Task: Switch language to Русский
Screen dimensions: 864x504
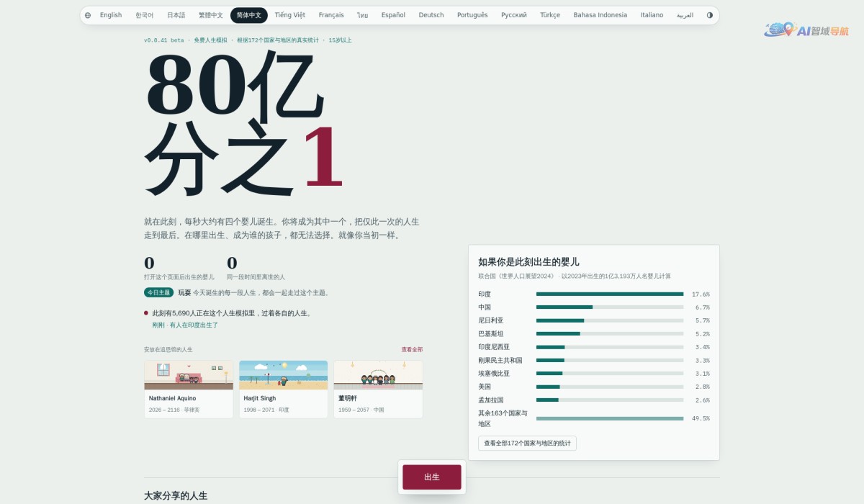Action: (x=514, y=15)
